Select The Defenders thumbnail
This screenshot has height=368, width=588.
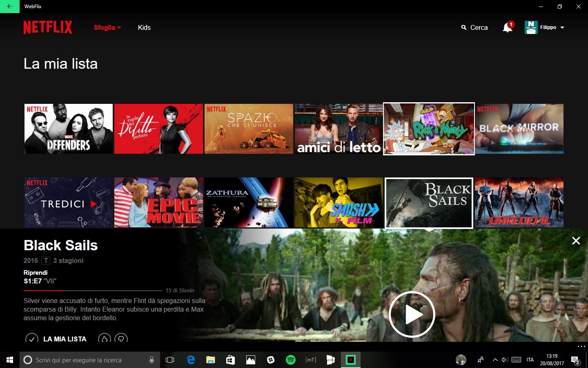click(x=69, y=129)
